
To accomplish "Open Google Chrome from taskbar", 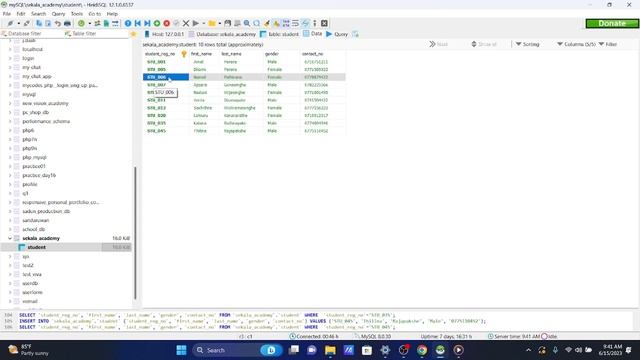I will [x=422, y=350].
